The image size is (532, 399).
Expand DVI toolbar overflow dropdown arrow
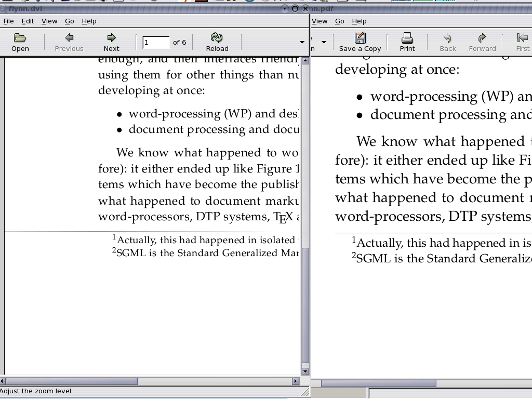point(302,42)
